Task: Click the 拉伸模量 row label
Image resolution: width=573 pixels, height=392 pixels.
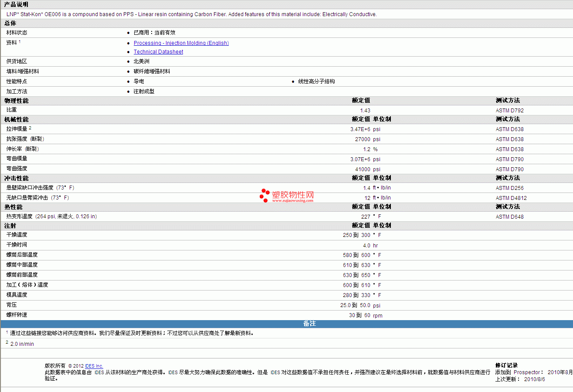Action: tap(17, 129)
